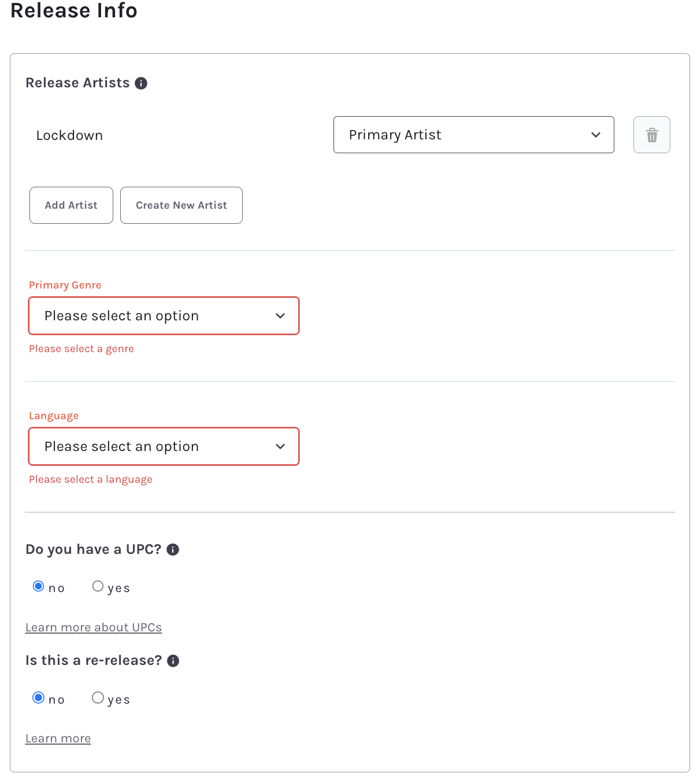Select "yes" for Do you have a UPC

point(98,586)
